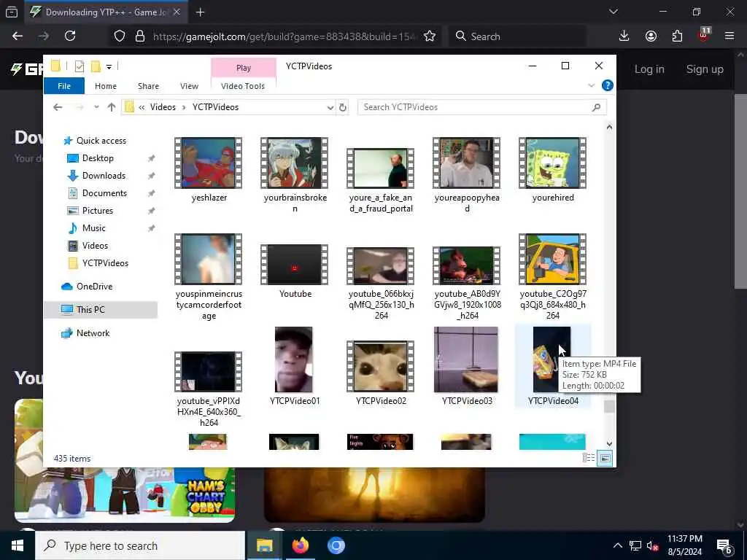The width and height of the screenshot is (747, 560).
Task: Select youtube_C2Og97q3Qj8 video file
Action: tap(553, 276)
